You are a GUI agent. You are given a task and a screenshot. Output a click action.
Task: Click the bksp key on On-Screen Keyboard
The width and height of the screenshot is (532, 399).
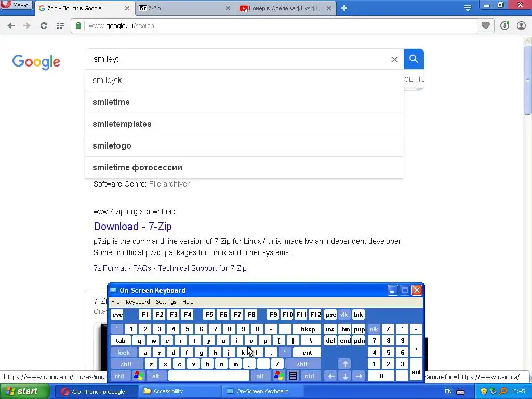308,329
